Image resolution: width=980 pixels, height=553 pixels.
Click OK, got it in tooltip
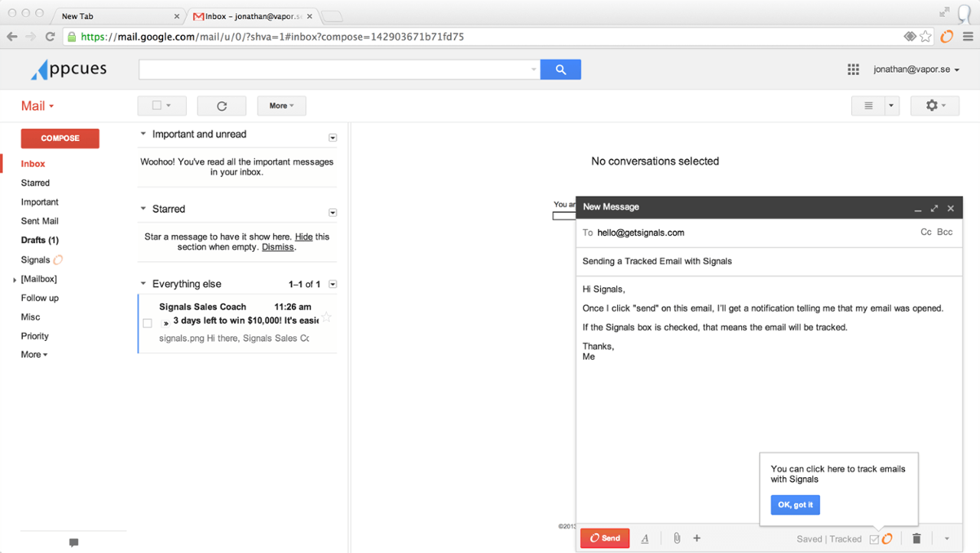795,505
